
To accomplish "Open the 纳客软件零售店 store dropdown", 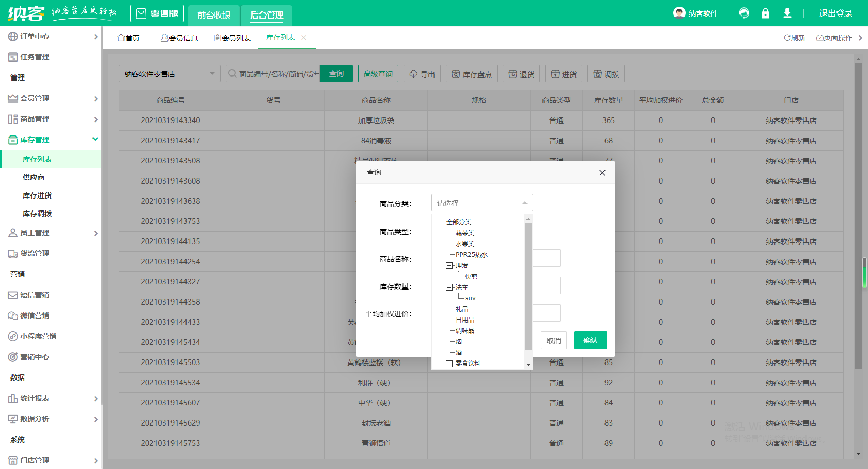I will (x=169, y=74).
